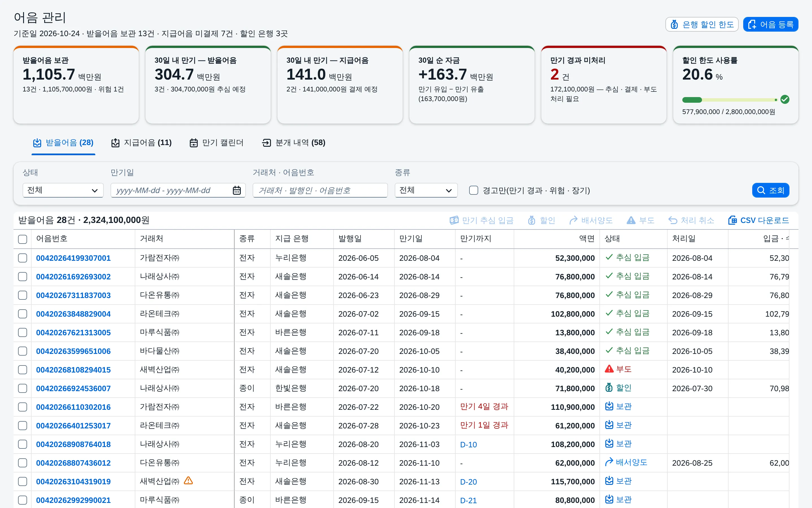
Task: Click 보관 status icon in 0042026890876401​8 row
Action: [609, 443]
